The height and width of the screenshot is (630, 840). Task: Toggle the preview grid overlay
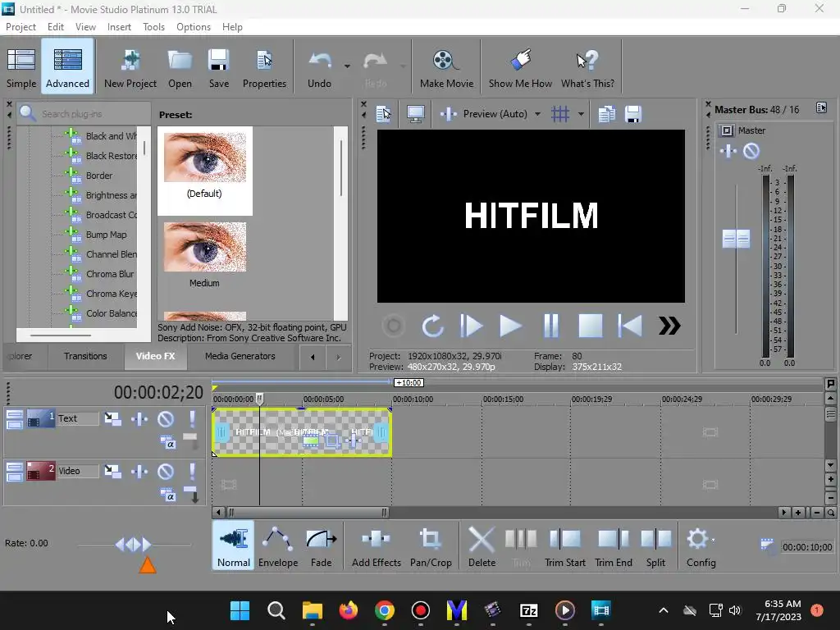(560, 114)
